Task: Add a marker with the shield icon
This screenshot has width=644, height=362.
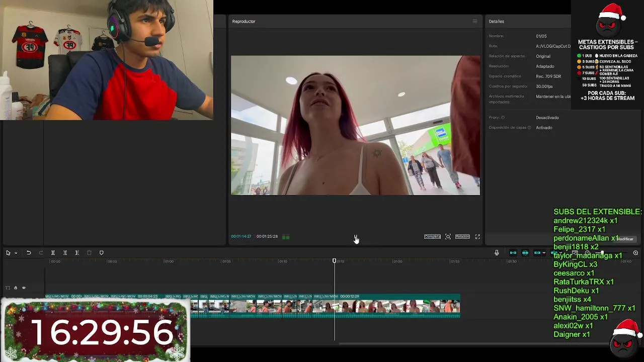Action: (x=101, y=253)
